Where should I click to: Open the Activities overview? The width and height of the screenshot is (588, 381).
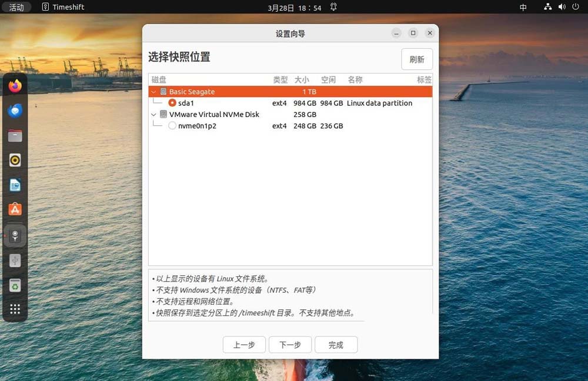16,7
